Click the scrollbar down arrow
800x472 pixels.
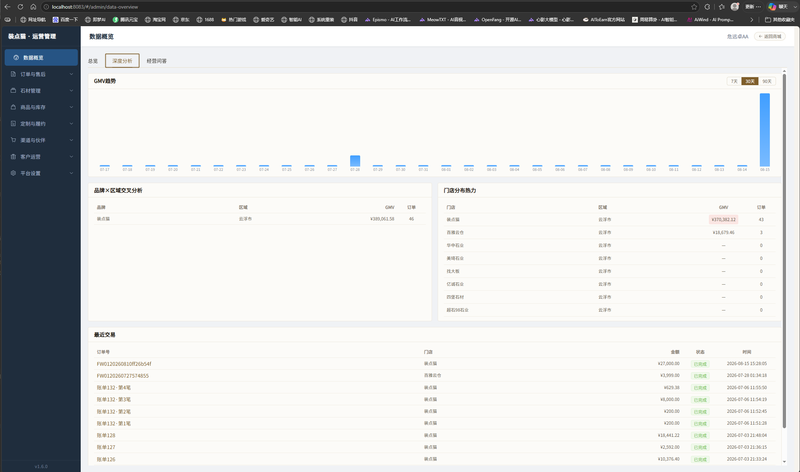(x=784, y=461)
